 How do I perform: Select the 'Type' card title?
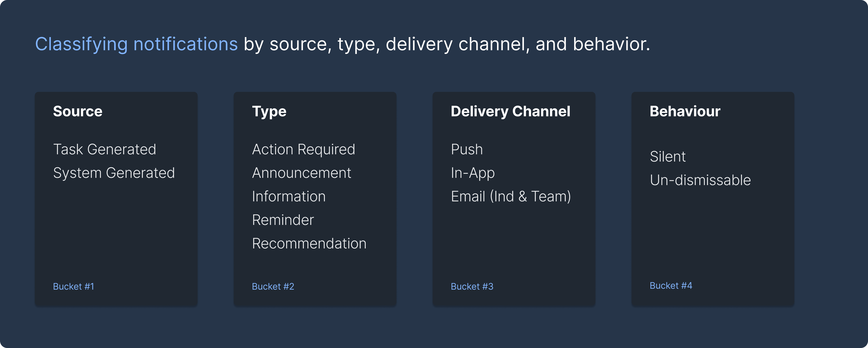269,112
